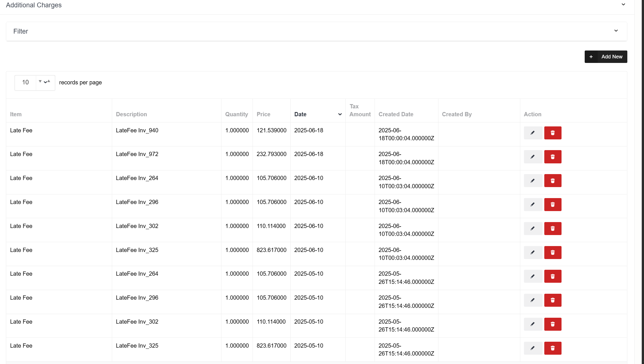This screenshot has height=364, width=644.
Task: Delete the 2025-05-10 Inv_325 charge
Action: point(552,348)
